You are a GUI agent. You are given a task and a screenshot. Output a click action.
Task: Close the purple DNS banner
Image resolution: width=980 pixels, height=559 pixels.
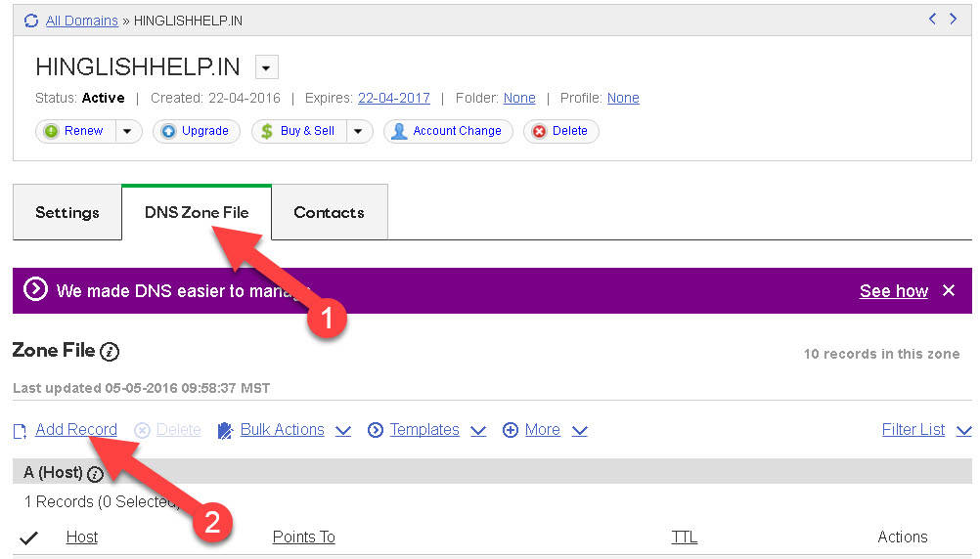coord(948,290)
